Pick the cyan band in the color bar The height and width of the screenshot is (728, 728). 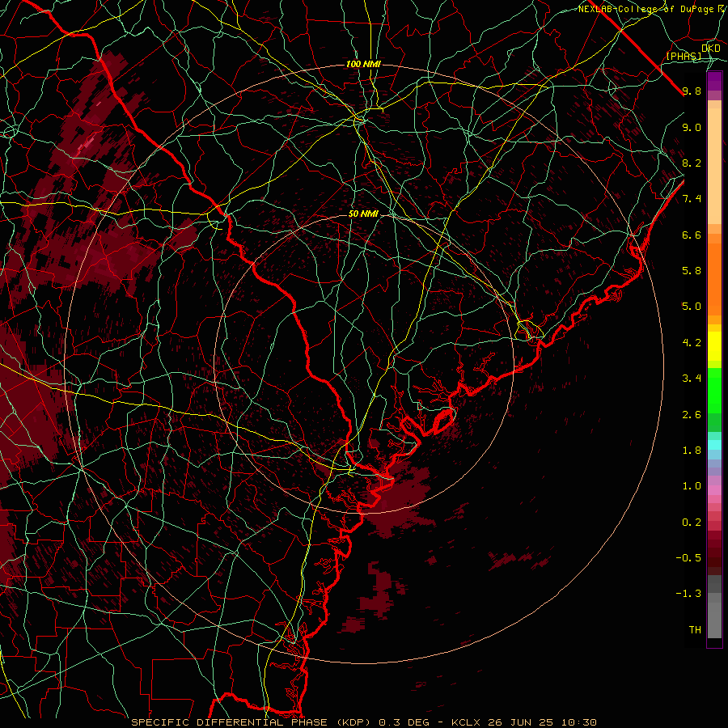coord(714,445)
